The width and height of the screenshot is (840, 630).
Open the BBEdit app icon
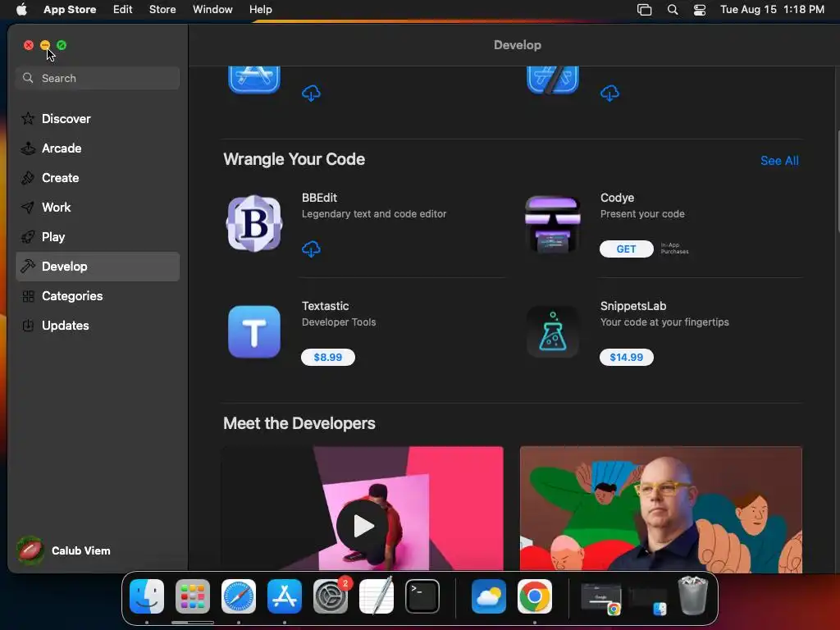[254, 223]
